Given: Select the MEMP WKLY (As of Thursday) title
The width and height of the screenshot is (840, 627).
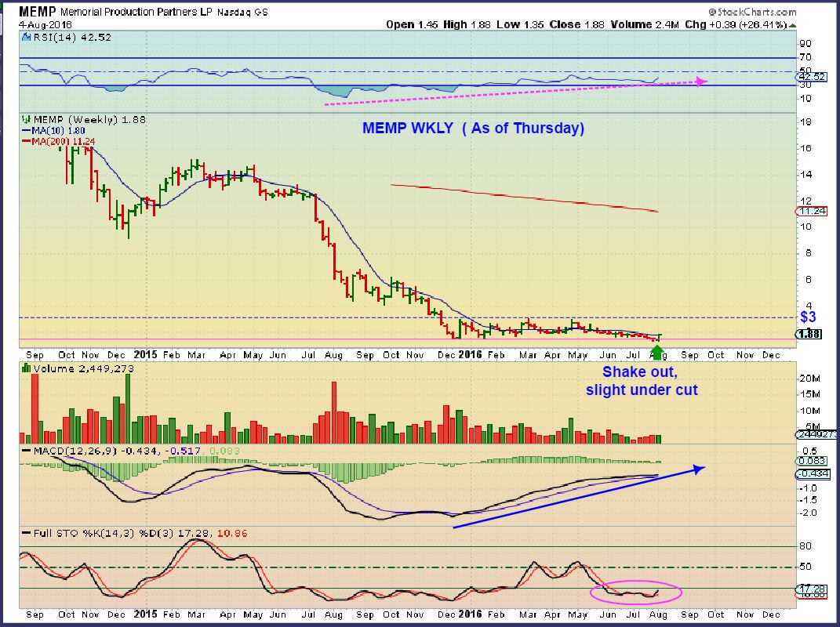Looking at the screenshot, I should click(x=473, y=129).
